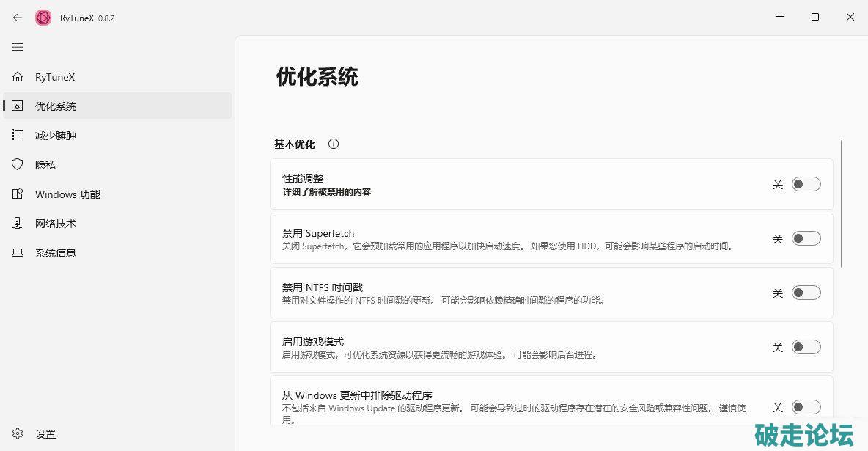Click the 优化系统 sidebar icon
The height and width of the screenshot is (451, 868).
(x=18, y=106)
